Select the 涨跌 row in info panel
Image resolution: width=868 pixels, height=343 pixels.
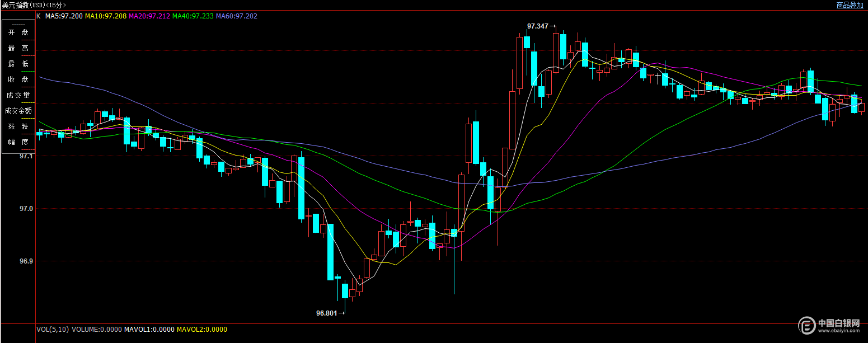pos(18,126)
